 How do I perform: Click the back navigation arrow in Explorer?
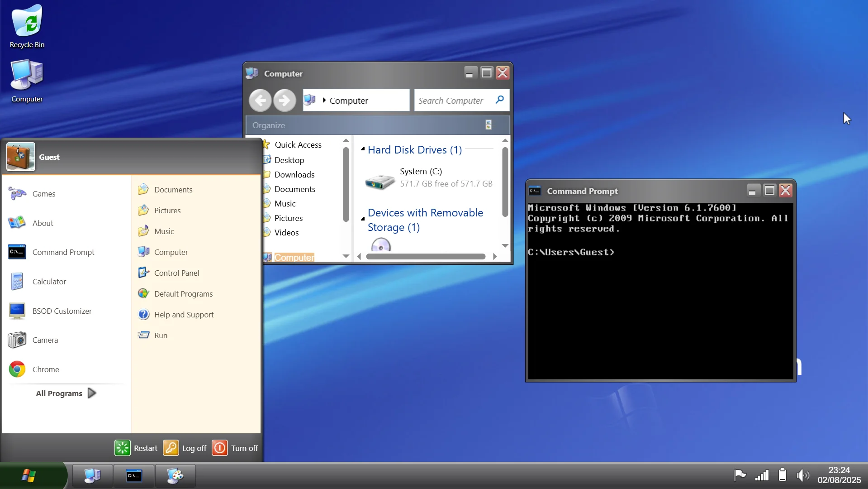[x=260, y=100]
